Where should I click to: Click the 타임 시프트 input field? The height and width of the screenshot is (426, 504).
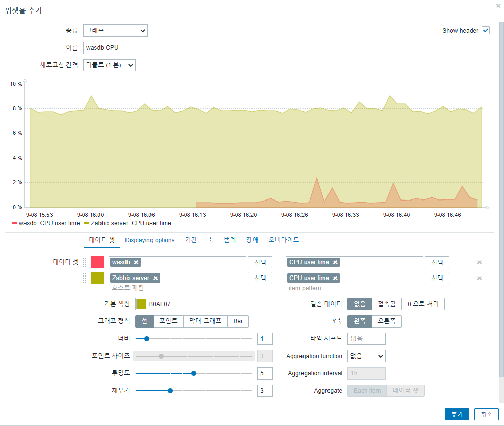pos(366,339)
